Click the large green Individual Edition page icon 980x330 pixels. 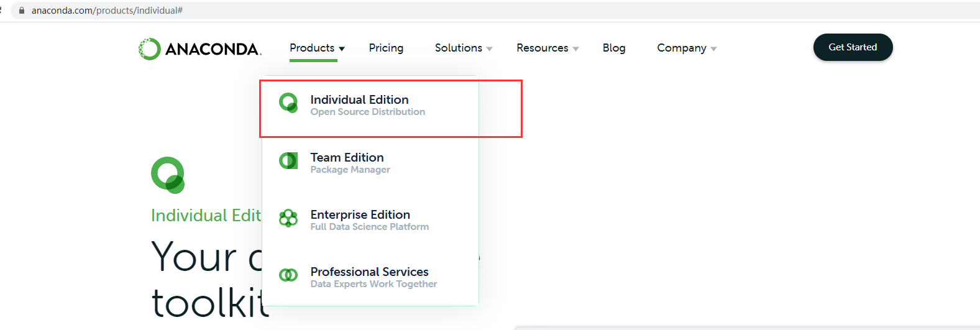coord(168,175)
